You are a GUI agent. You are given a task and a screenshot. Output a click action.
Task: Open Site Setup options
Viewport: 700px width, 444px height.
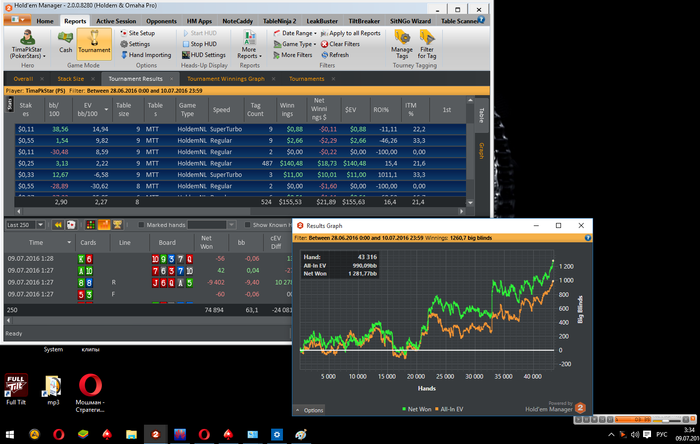click(138, 33)
